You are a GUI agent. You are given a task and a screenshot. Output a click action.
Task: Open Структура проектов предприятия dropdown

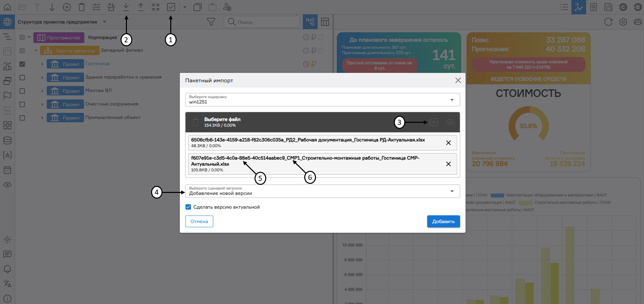pyautogui.click(x=104, y=22)
